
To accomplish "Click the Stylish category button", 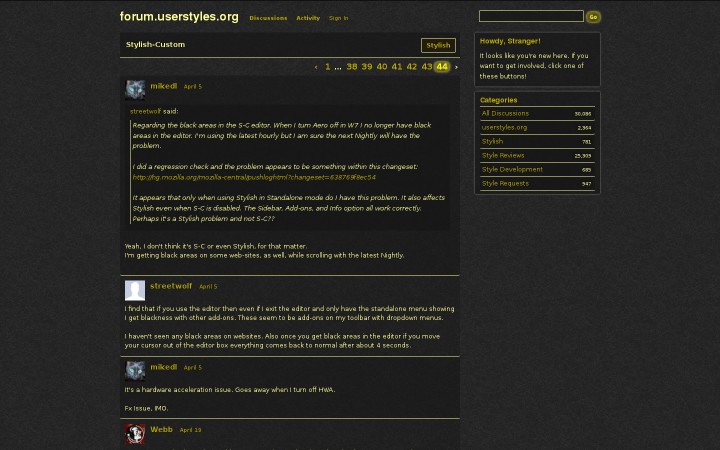I will tap(438, 45).
